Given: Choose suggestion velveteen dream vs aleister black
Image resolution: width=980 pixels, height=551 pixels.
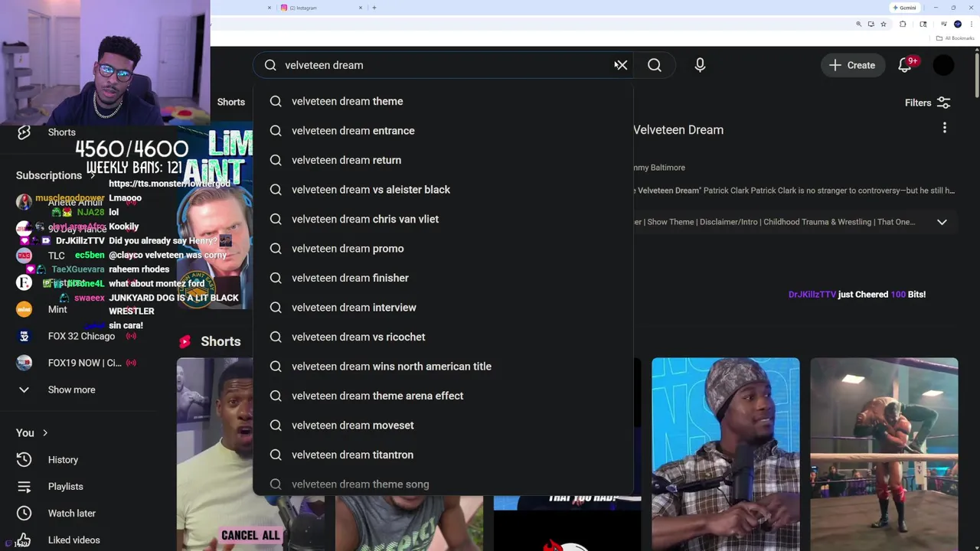Looking at the screenshot, I should pyautogui.click(x=443, y=190).
